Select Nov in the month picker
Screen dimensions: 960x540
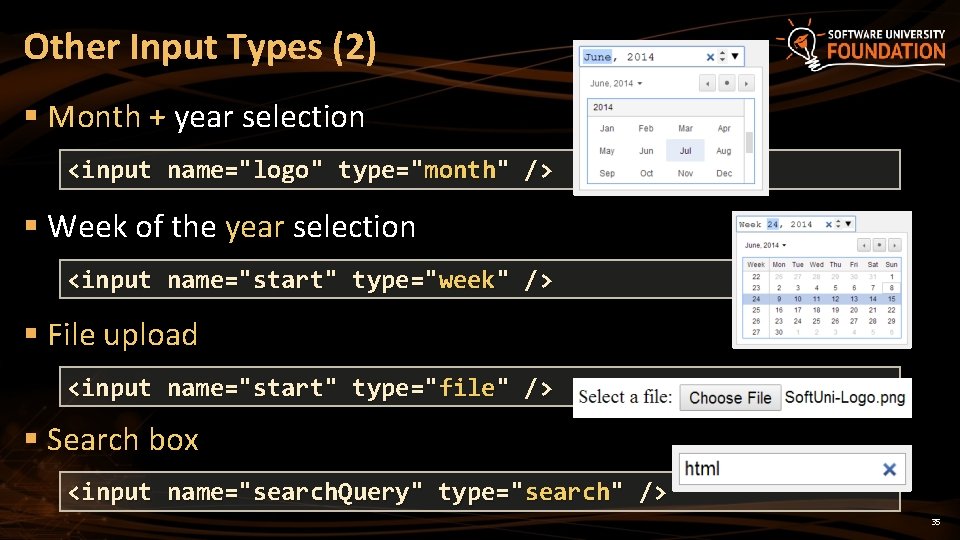point(685,173)
